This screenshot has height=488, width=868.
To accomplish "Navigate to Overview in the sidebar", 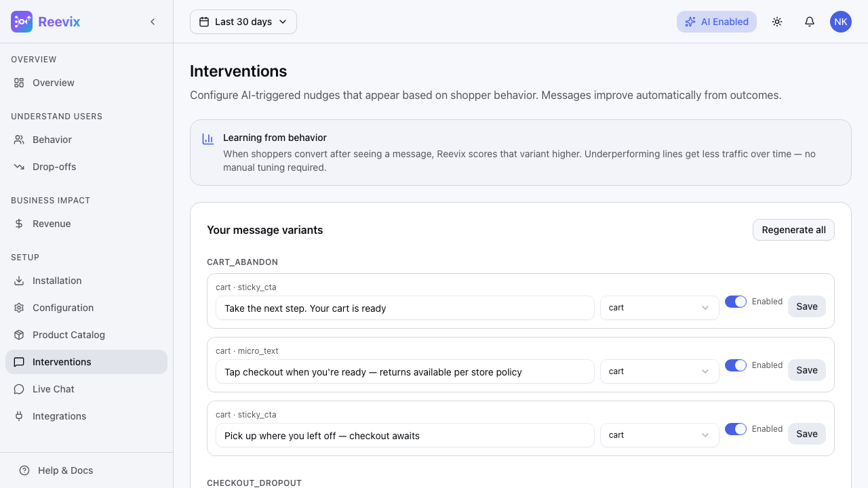I will click(x=53, y=83).
